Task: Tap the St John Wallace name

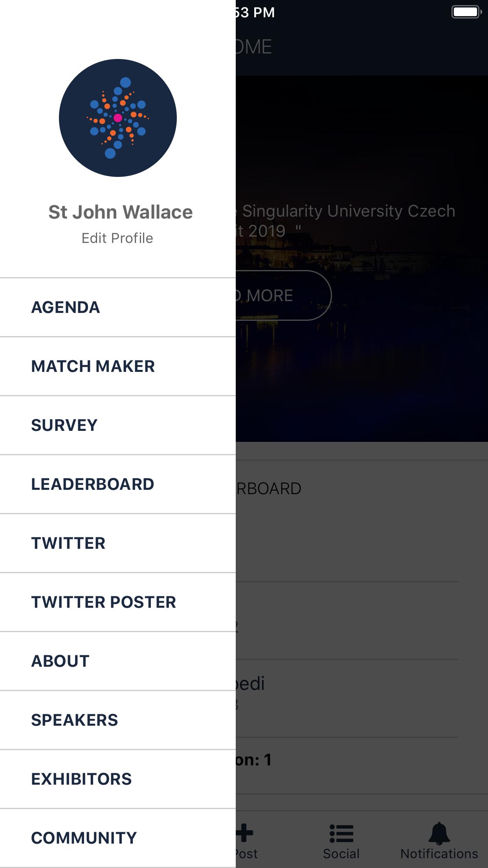Action: click(120, 212)
